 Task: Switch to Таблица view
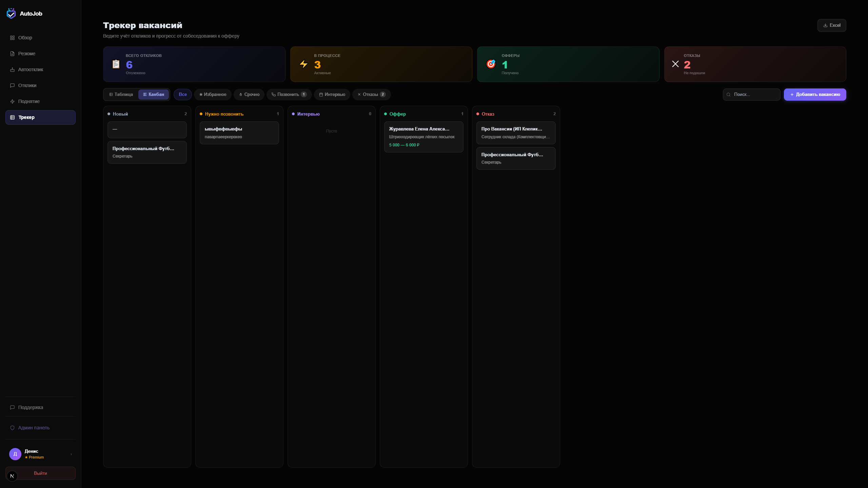[x=121, y=95]
